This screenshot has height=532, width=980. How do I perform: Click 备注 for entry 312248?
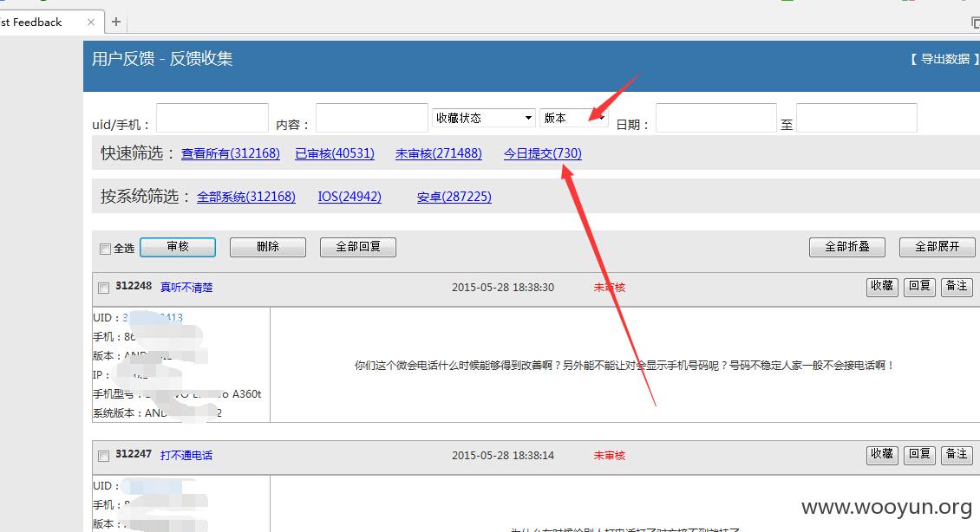point(957,286)
